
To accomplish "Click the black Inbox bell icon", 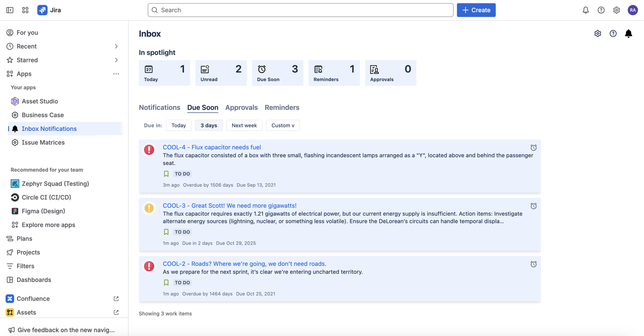I will 628,34.
